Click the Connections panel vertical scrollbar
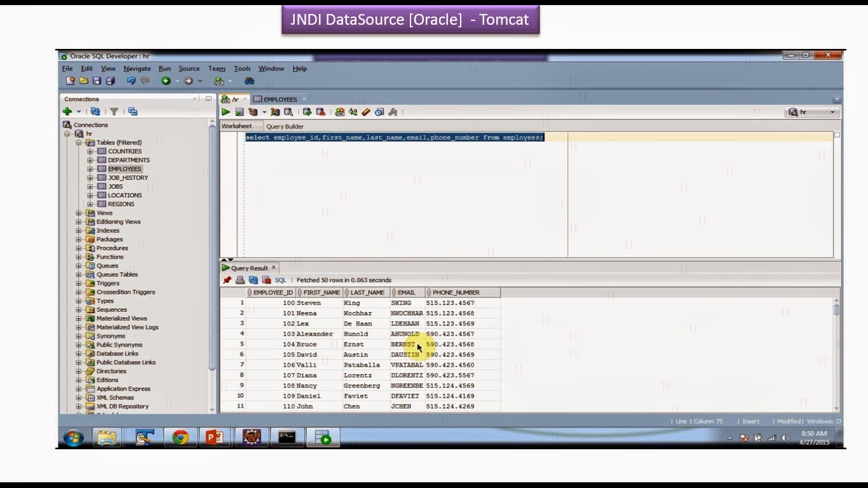Screen dimensions: 868x488 click(x=212, y=267)
